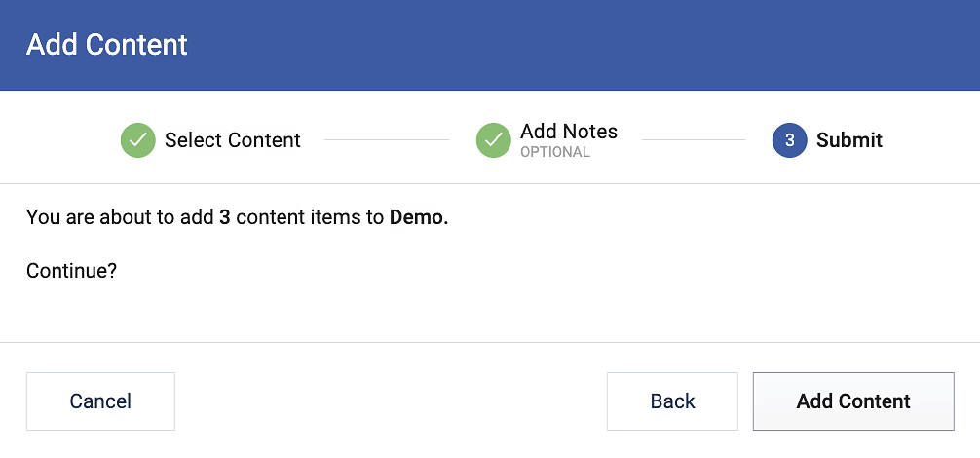Click the 'content items to' phrase
980x458 pixels.
point(310,217)
